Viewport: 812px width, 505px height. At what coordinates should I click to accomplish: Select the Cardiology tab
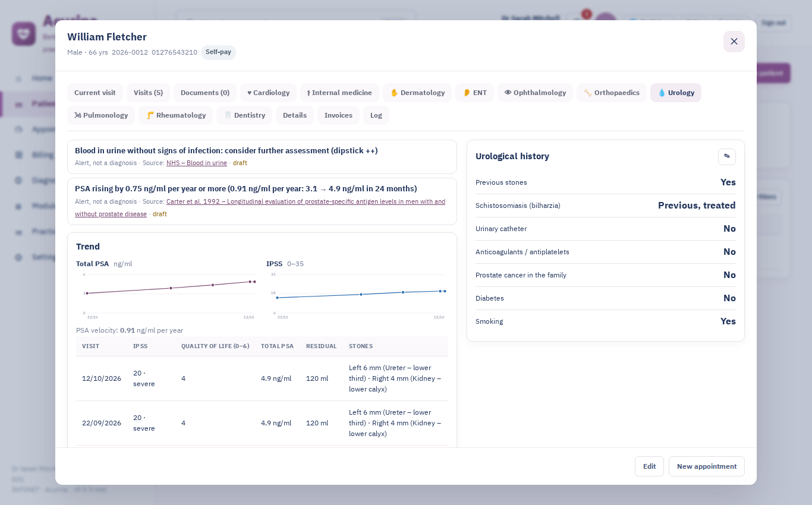pos(268,93)
